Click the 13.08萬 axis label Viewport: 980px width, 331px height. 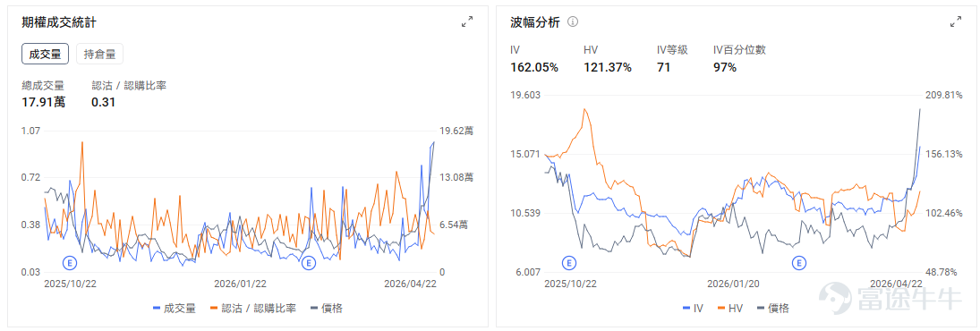coord(456,177)
